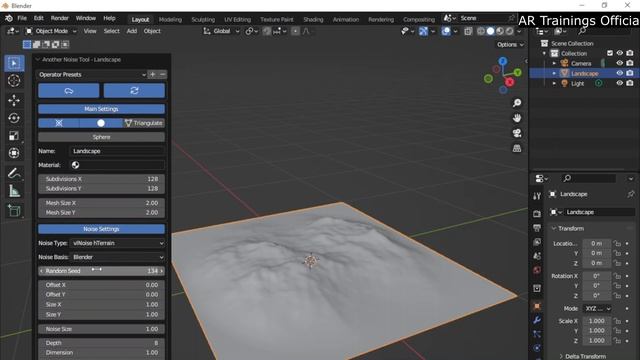Open the viewport Options dropdown

510,44
